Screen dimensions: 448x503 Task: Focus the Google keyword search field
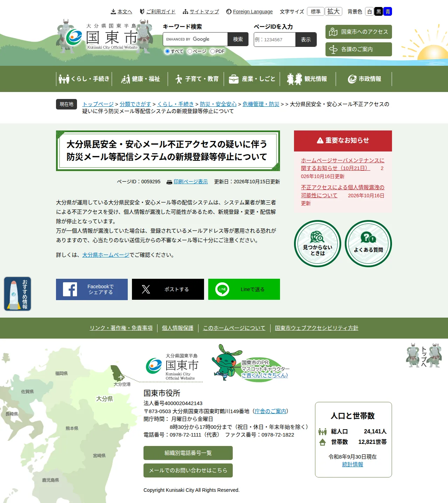pos(195,40)
